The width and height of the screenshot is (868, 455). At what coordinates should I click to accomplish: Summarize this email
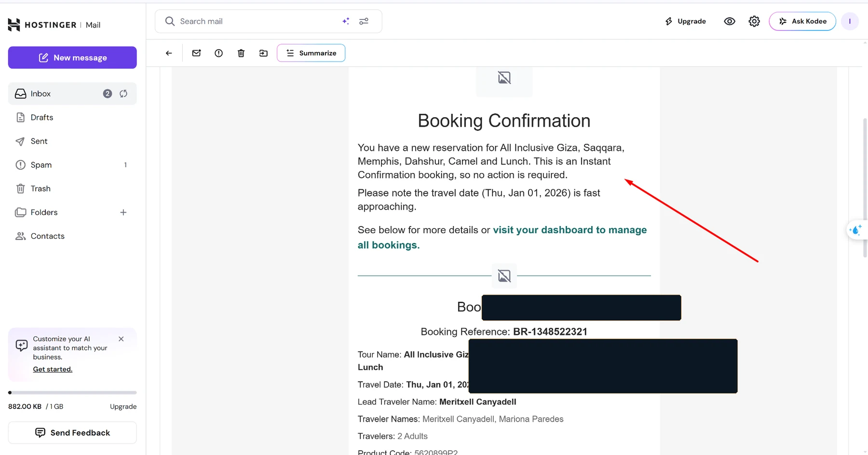[x=311, y=53]
